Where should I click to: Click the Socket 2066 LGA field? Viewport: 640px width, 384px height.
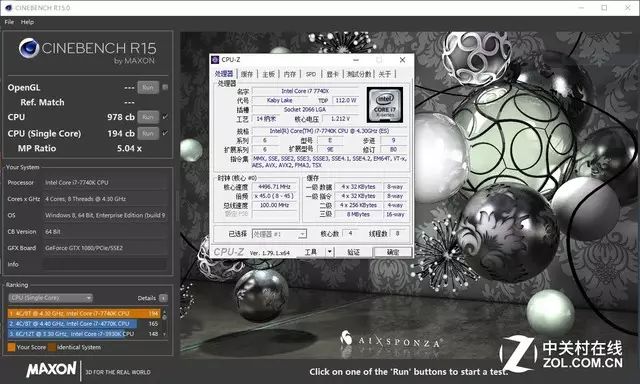(x=305, y=109)
